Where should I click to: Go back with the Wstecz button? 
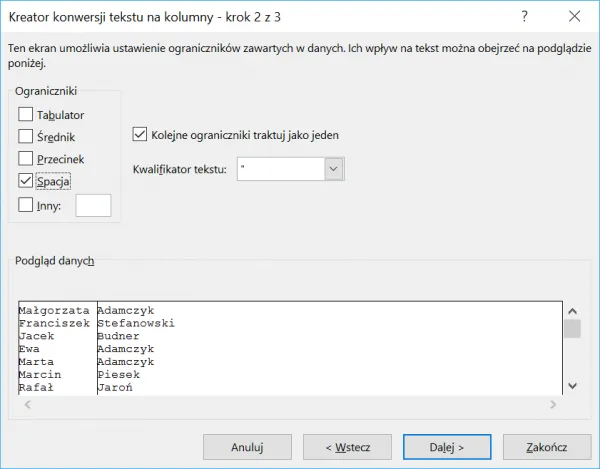[337, 446]
